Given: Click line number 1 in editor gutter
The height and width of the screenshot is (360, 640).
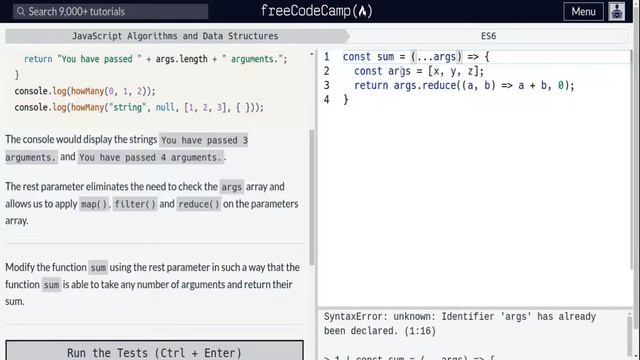Looking at the screenshot, I should point(327,57).
